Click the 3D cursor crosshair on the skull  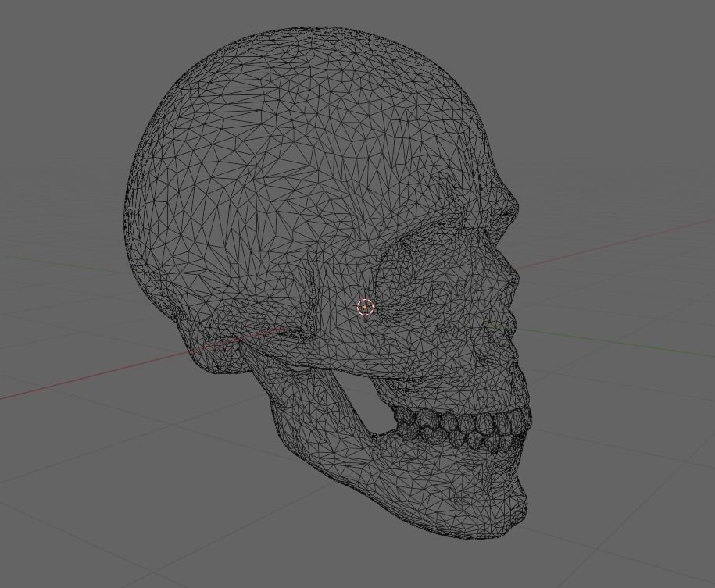point(365,308)
